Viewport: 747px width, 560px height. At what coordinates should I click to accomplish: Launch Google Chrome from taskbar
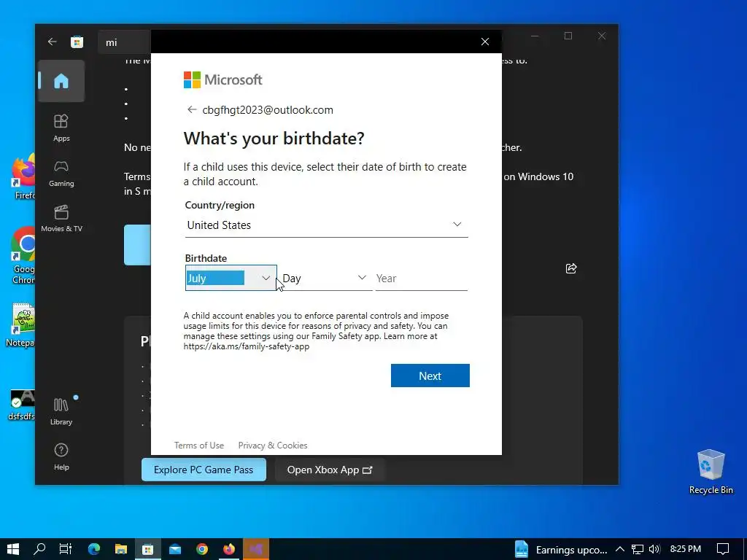202,549
